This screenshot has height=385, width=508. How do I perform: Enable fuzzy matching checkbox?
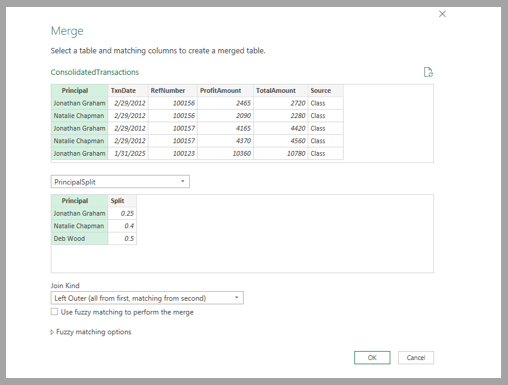pos(54,312)
